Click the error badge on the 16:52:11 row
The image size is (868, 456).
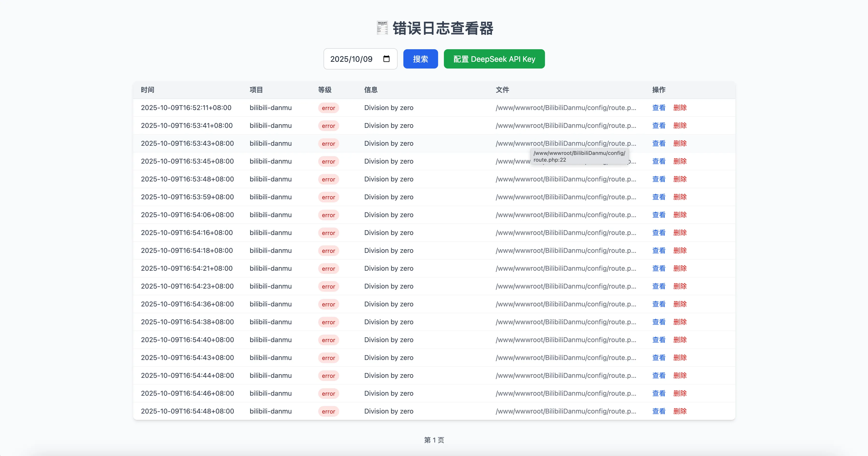[328, 108]
